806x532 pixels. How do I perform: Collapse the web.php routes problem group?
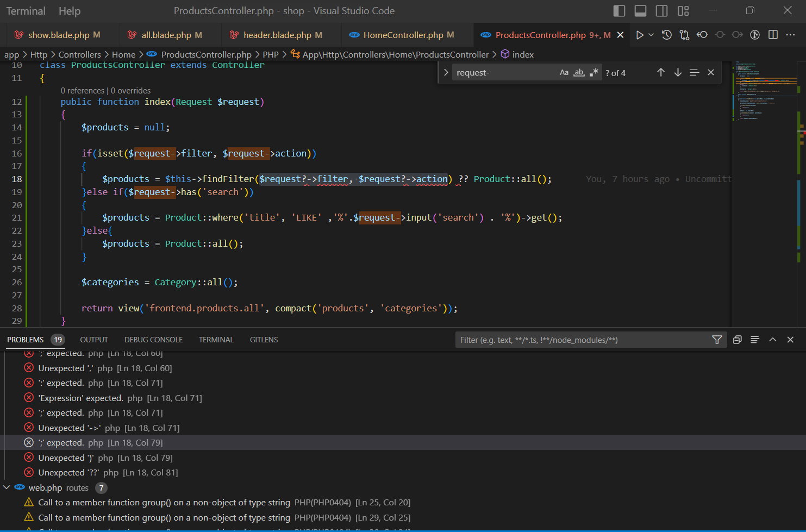coord(7,487)
